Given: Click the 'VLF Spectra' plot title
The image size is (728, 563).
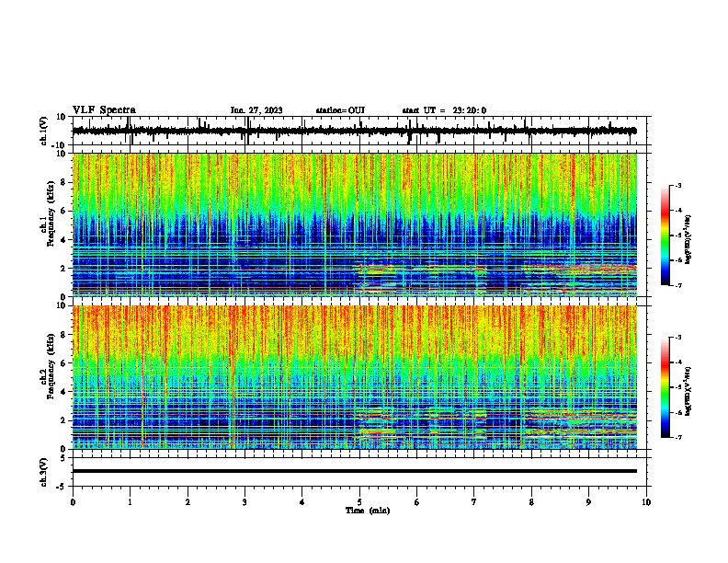Looking at the screenshot, I should pyautogui.click(x=104, y=110).
